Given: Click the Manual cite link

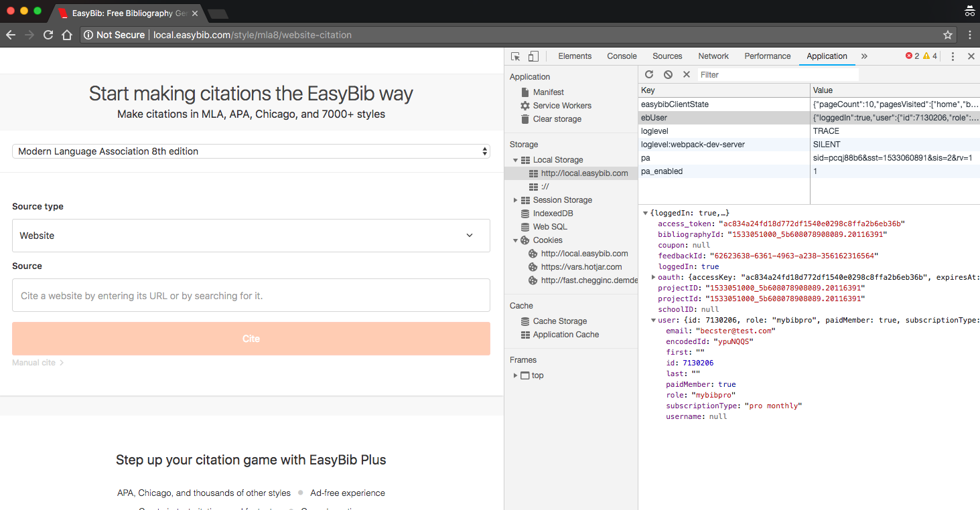Looking at the screenshot, I should [38, 363].
